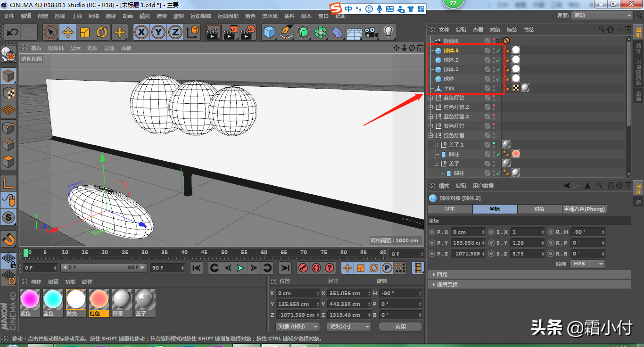Go to start of animation
The width and height of the screenshot is (644, 347).
point(197,268)
